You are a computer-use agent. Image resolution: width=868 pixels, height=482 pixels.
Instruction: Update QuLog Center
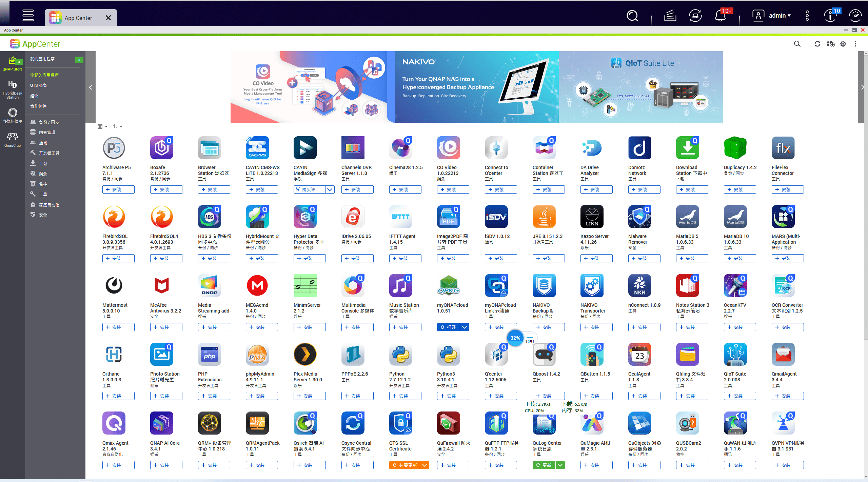[544, 465]
